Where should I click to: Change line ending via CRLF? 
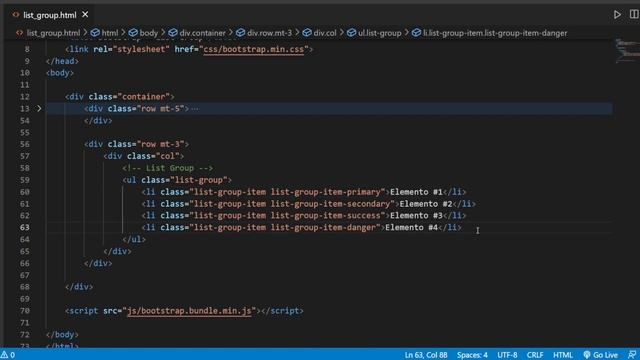tap(535, 355)
